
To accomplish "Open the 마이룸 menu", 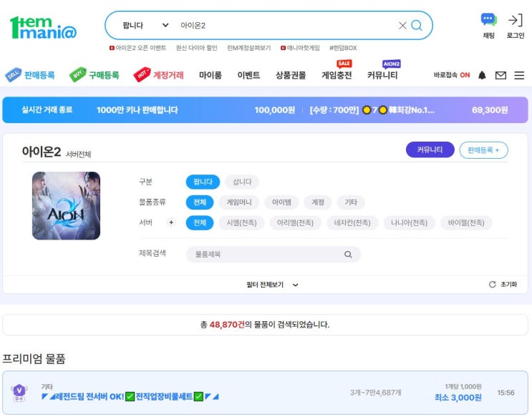I will coord(211,75).
